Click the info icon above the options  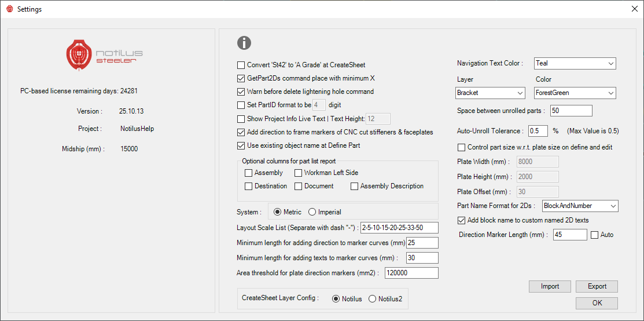(244, 43)
